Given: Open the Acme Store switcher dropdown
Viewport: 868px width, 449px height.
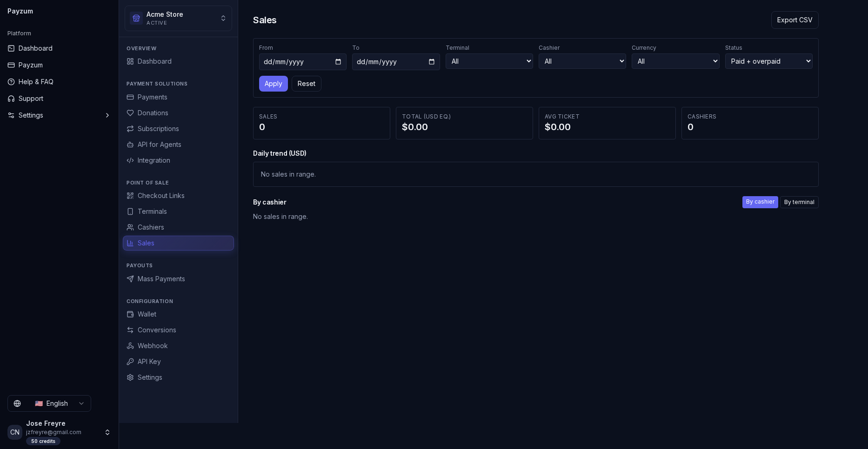Looking at the screenshot, I should tap(178, 18).
